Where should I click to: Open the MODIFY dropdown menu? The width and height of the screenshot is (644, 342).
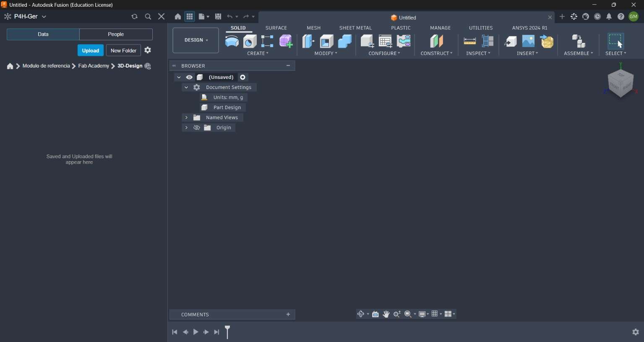[326, 53]
